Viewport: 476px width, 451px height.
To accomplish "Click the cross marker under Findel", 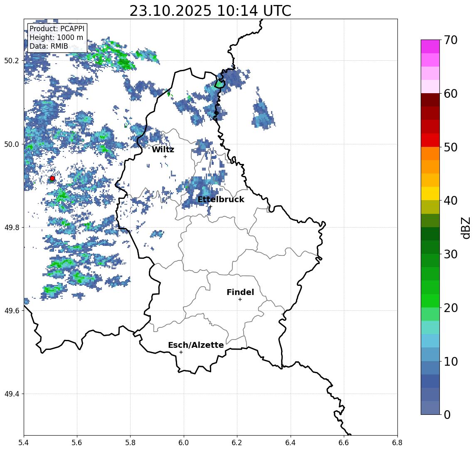I will click(240, 300).
